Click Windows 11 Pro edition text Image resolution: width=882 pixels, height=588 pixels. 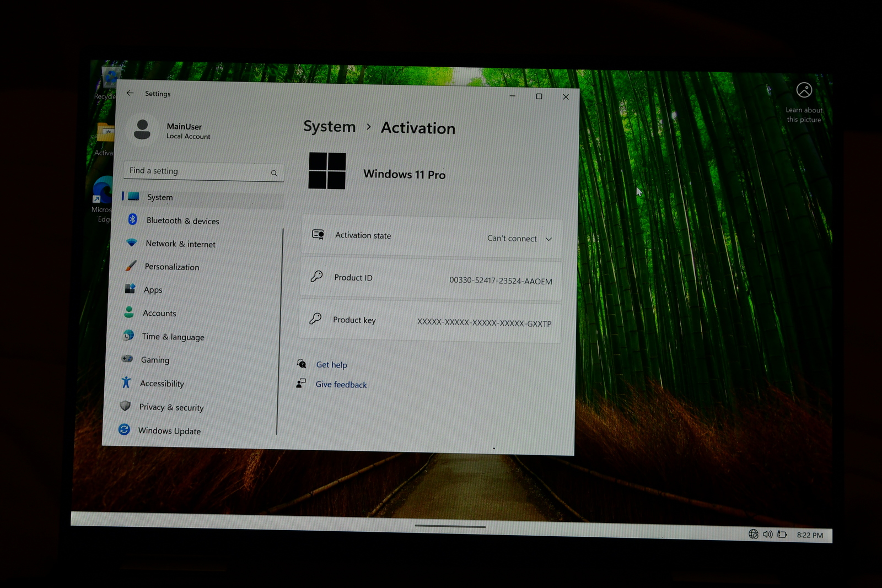[x=405, y=174]
